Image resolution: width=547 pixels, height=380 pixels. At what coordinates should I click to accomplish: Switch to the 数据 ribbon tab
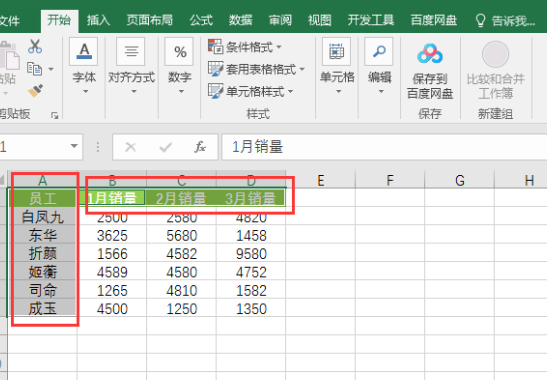click(240, 20)
